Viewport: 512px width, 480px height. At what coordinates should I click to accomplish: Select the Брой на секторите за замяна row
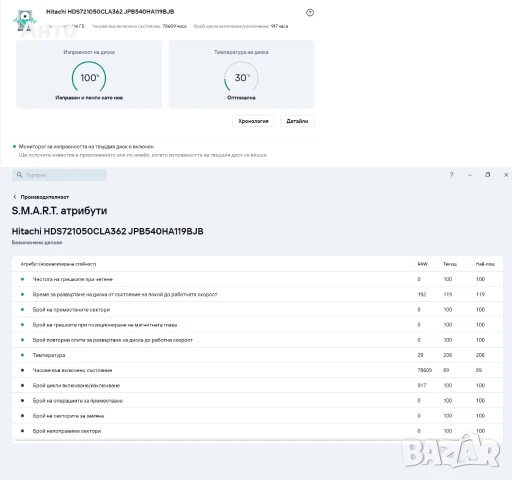(x=257, y=416)
